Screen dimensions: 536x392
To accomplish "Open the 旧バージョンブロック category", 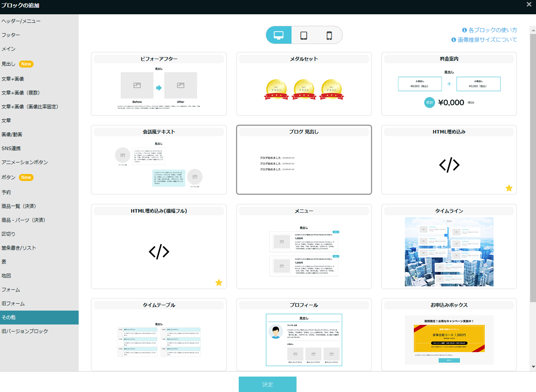I will (25, 331).
